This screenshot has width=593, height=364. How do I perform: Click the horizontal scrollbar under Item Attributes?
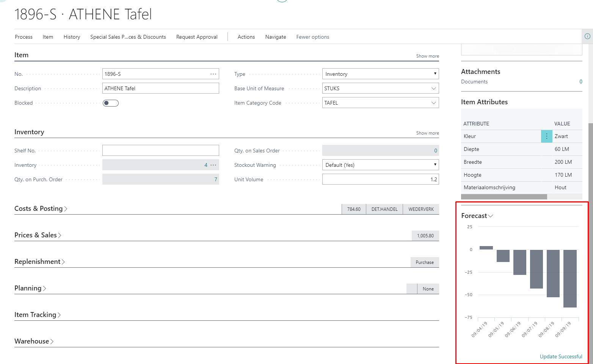(x=504, y=197)
